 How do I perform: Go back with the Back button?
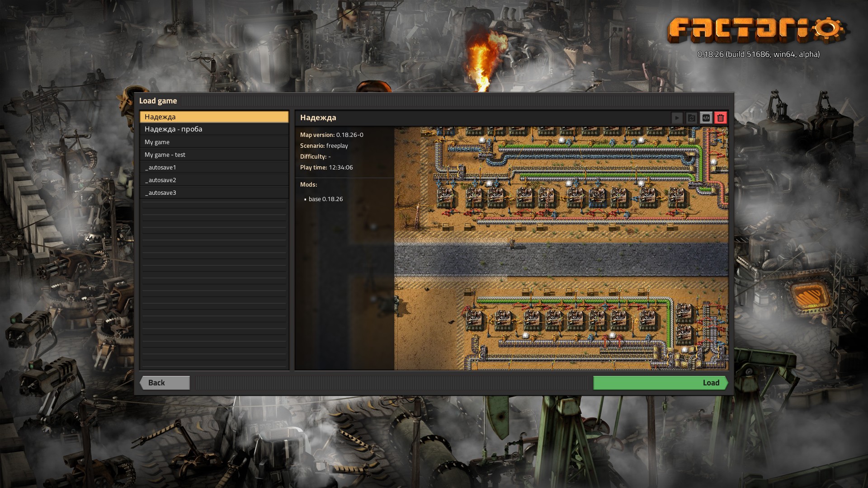[x=165, y=383]
